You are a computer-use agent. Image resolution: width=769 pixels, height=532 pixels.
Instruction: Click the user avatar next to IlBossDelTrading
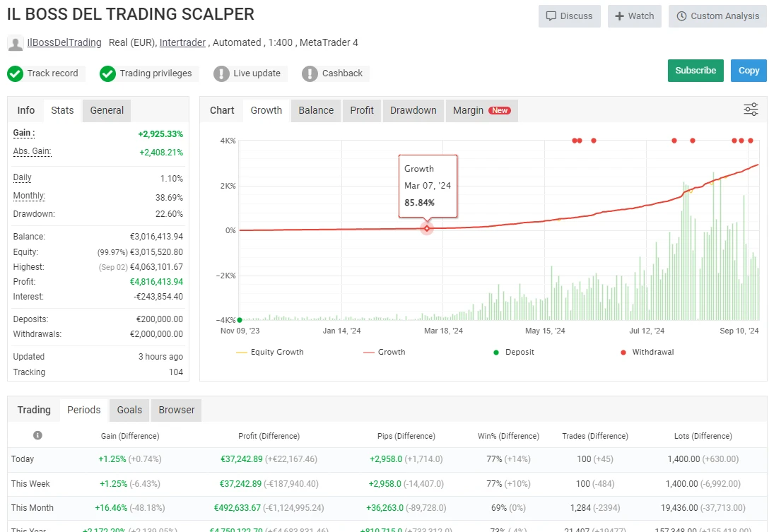(x=15, y=43)
